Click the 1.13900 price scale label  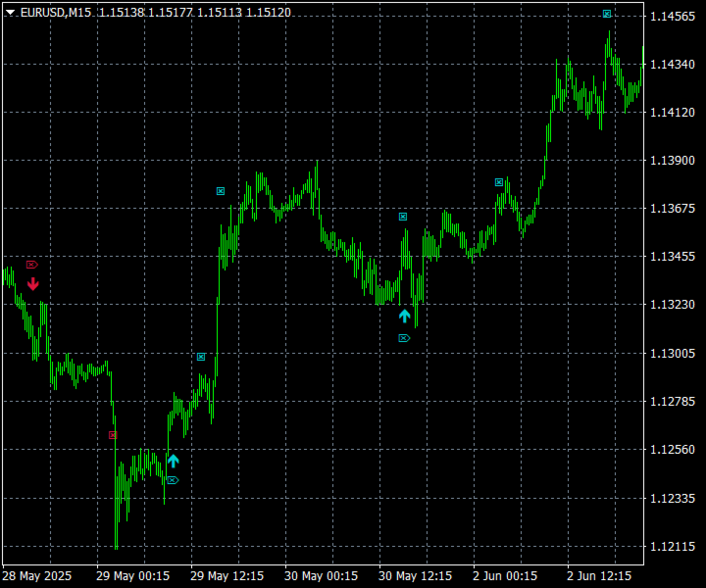click(673, 160)
